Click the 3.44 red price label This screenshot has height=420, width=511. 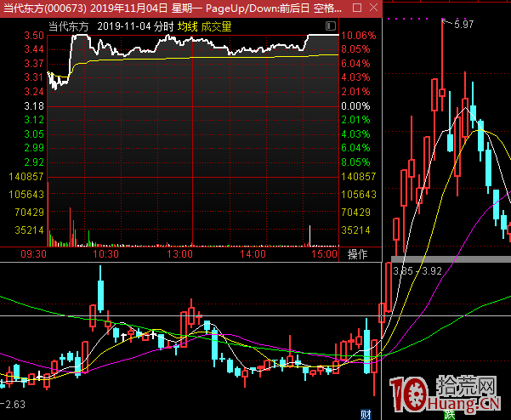34,49
